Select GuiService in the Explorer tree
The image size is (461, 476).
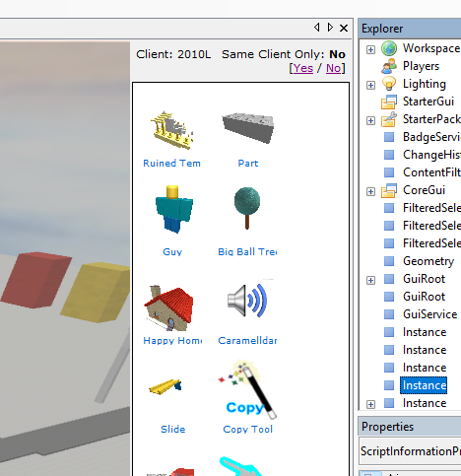[x=429, y=314]
